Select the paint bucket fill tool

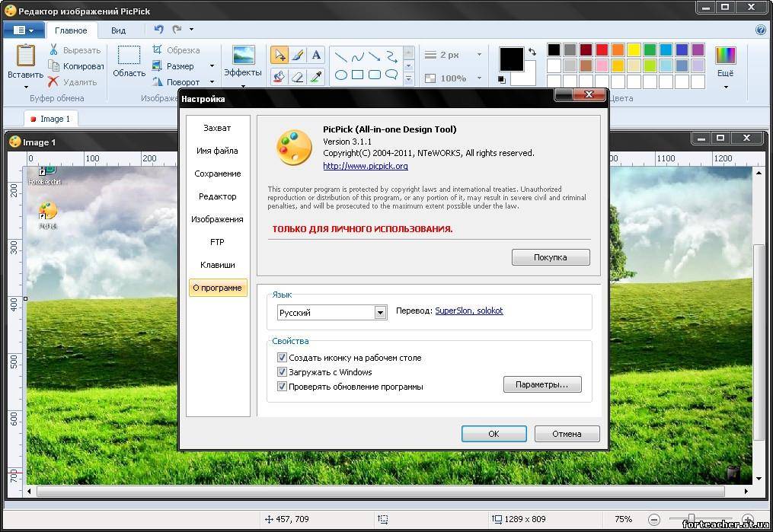[279, 76]
